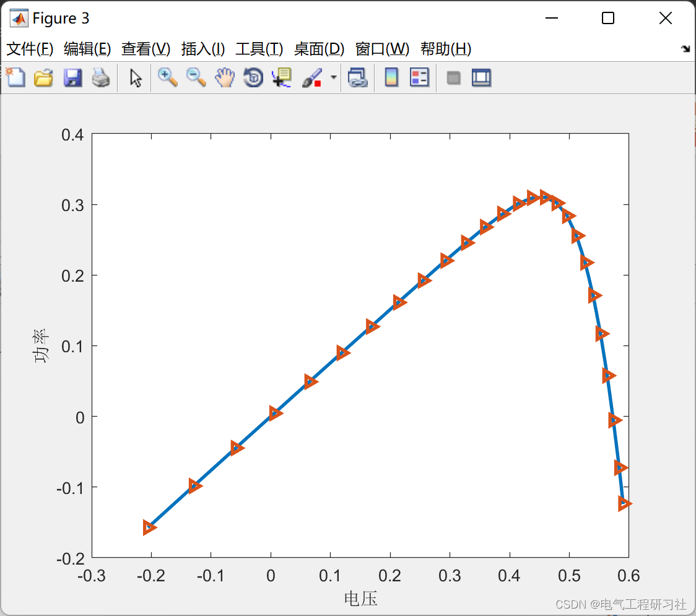Image resolution: width=696 pixels, height=616 pixels.
Task: Open a file with the folder icon
Action: 43,78
